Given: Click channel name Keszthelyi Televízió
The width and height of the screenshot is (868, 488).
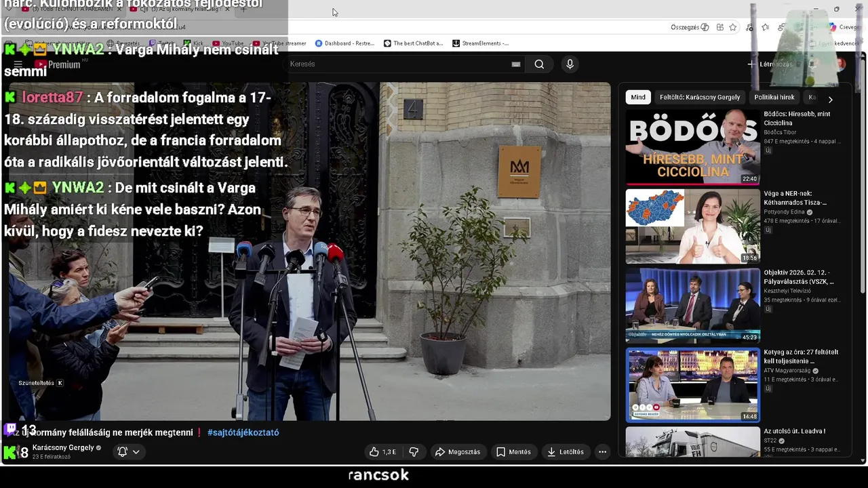Looking at the screenshot, I should [x=787, y=291].
